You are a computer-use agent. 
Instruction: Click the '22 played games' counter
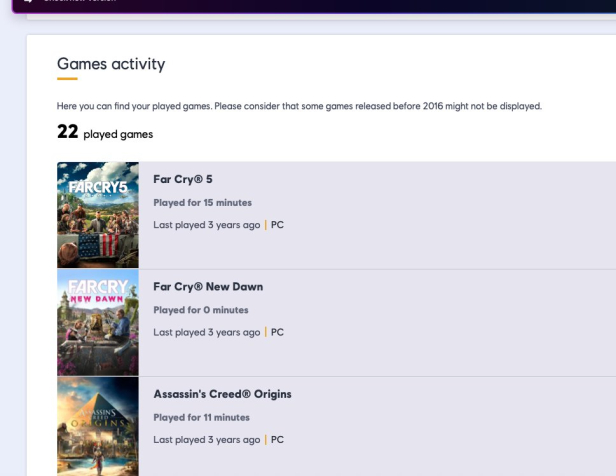[105, 133]
